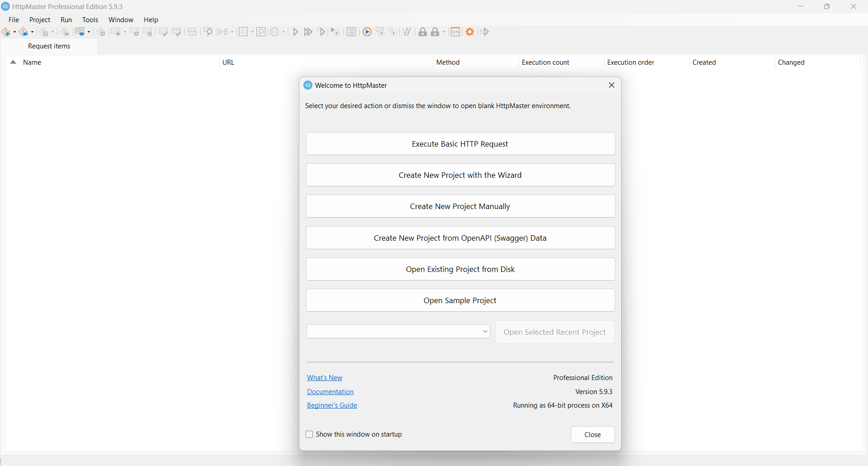Click the grayed save project toolbar icon
This screenshot has height=466, width=868.
pyautogui.click(x=44, y=32)
